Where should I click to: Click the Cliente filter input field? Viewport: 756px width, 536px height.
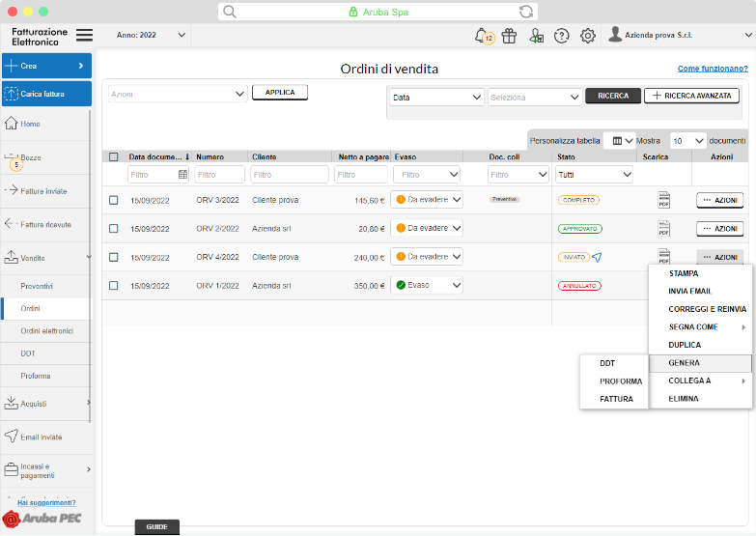[290, 175]
